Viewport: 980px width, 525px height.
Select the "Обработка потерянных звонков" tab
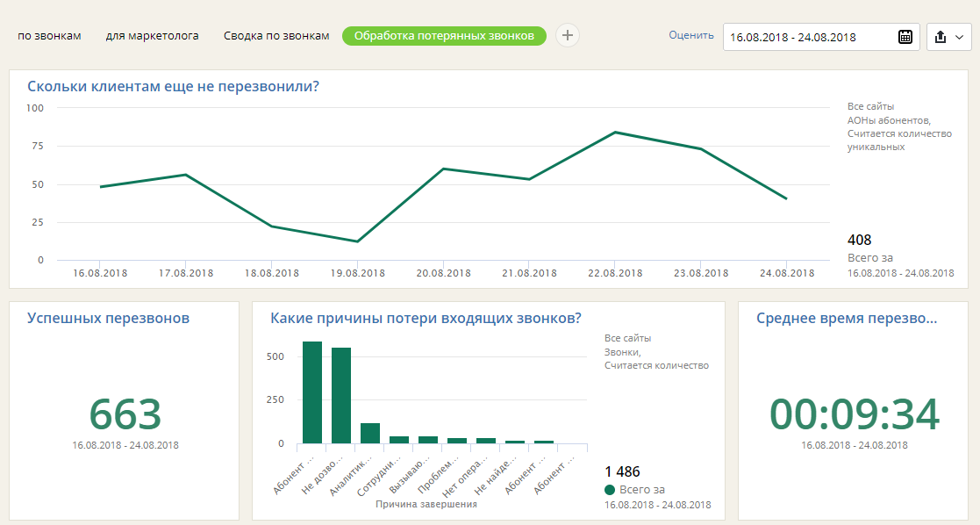(444, 36)
